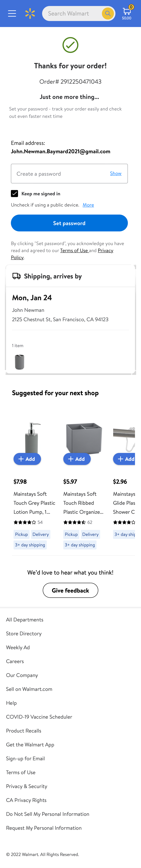Click the Walmart spark logo
The height and width of the screenshot is (868, 141).
tap(30, 14)
